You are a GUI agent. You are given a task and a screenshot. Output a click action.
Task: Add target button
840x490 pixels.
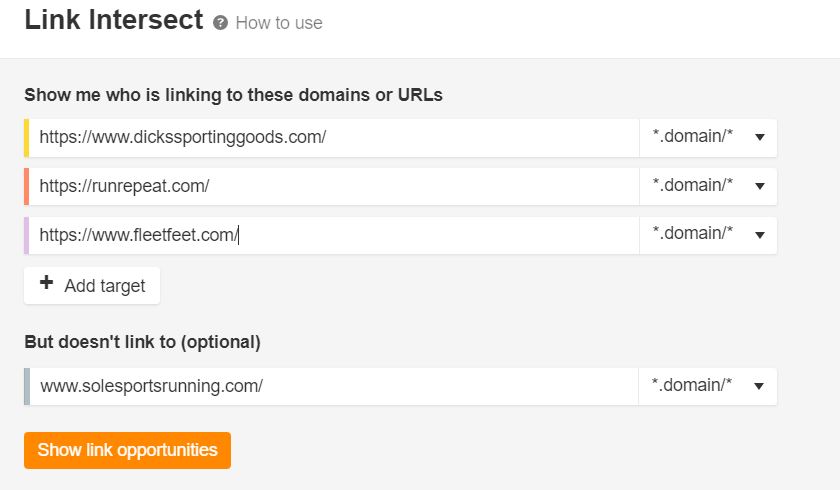[92, 285]
